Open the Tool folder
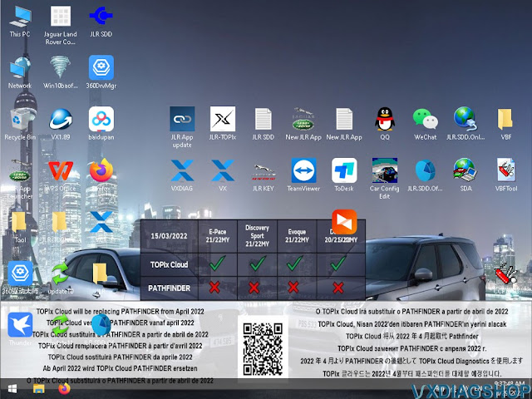 click(20, 227)
